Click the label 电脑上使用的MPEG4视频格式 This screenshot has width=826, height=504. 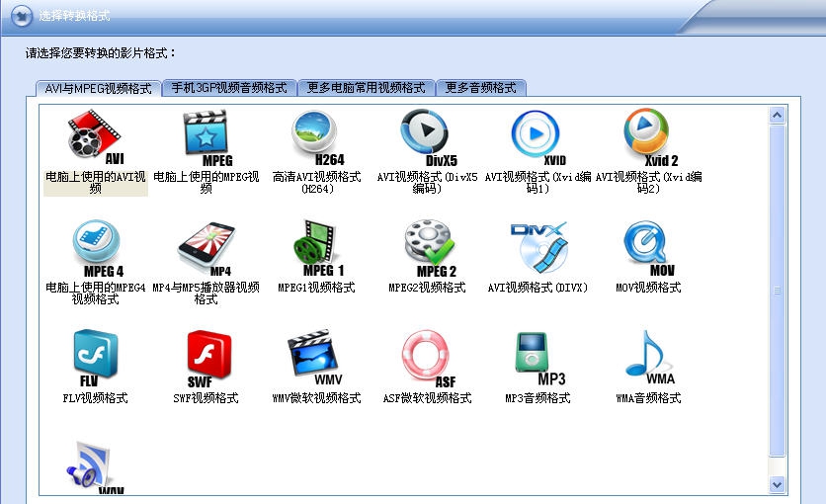[96, 293]
